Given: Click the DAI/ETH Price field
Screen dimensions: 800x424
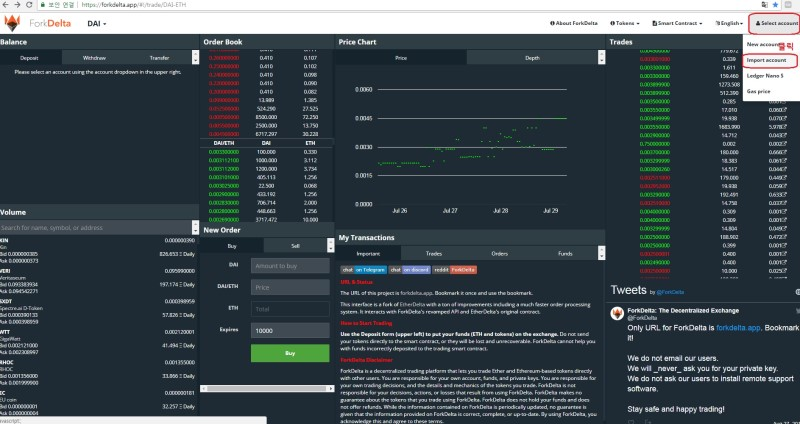Looking at the screenshot, I should pyautogui.click(x=290, y=287).
